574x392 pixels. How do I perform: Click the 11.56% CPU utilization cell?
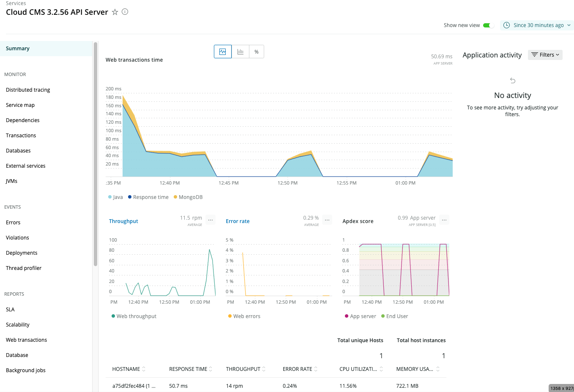348,386
